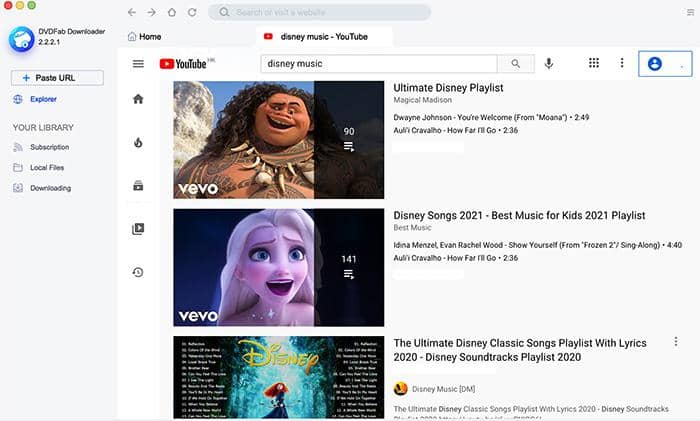Viewport: 700px width, 421px height.
Task: Open the YouTube apps grid icon
Action: (x=594, y=63)
